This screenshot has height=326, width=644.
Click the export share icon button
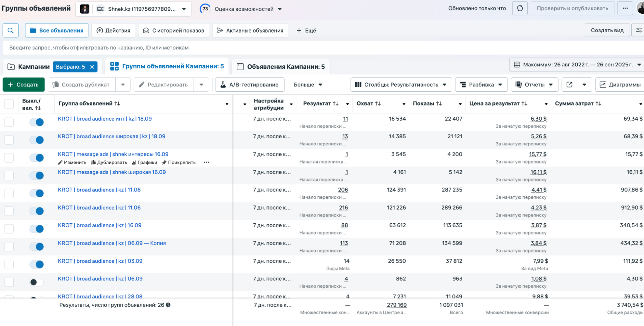point(569,84)
